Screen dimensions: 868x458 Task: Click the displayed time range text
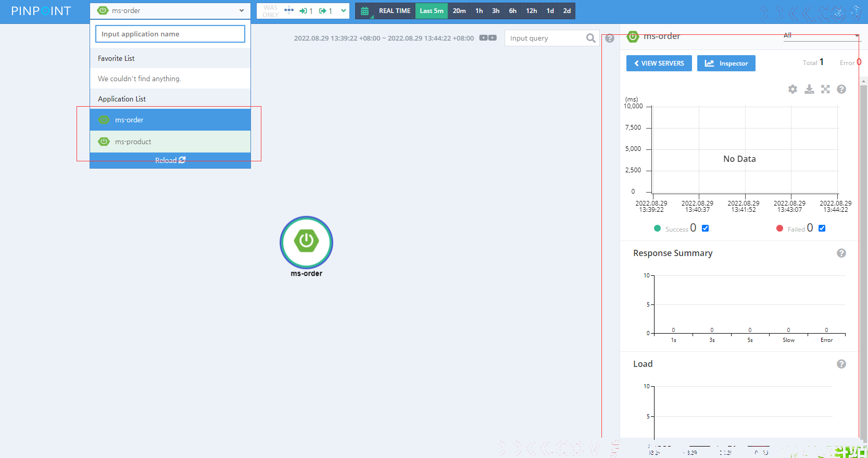pyautogui.click(x=384, y=38)
